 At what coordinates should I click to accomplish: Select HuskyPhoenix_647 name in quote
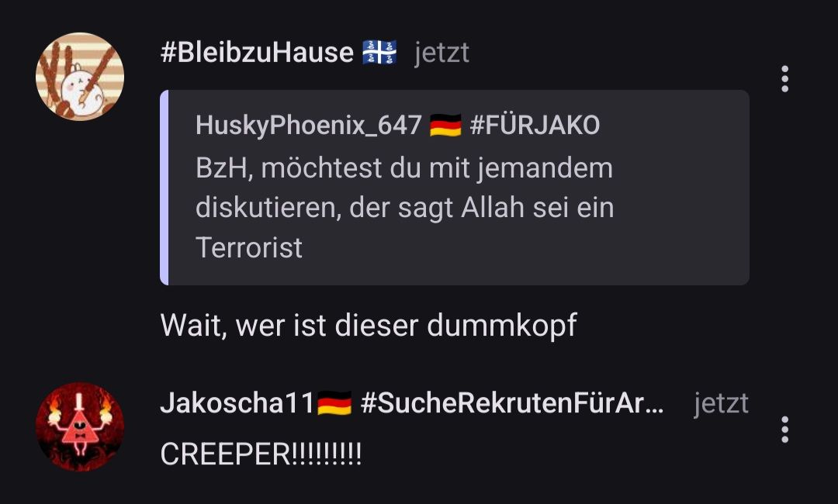tap(308, 126)
